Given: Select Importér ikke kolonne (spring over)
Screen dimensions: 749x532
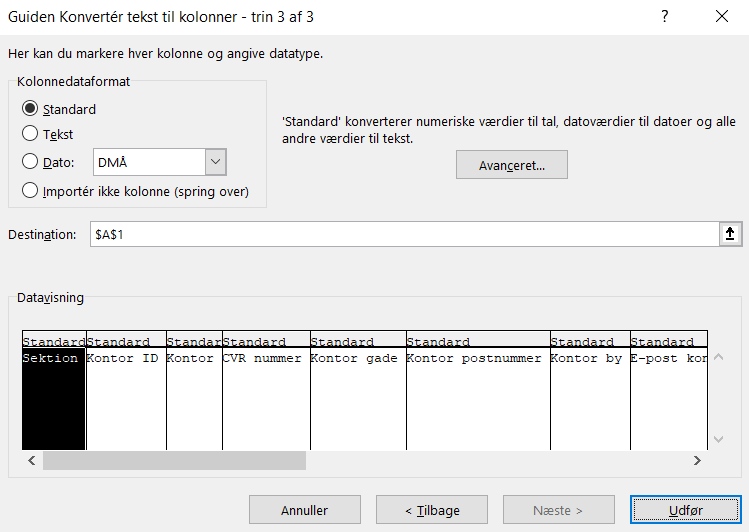Looking at the screenshot, I should [x=30, y=191].
